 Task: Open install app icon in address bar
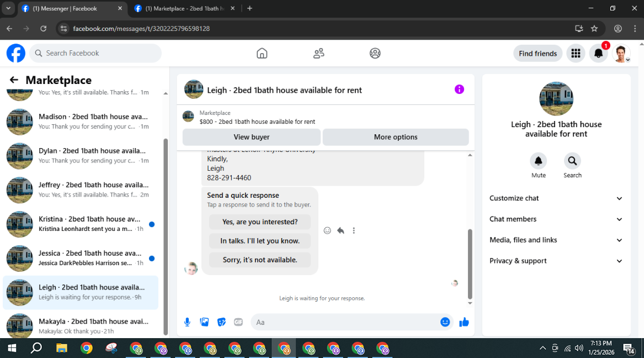click(579, 28)
